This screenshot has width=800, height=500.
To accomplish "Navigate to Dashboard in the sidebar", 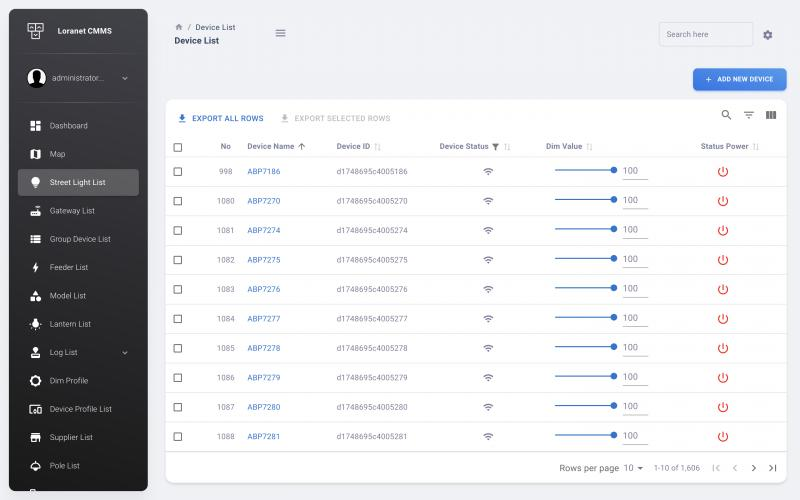I will tap(68, 126).
